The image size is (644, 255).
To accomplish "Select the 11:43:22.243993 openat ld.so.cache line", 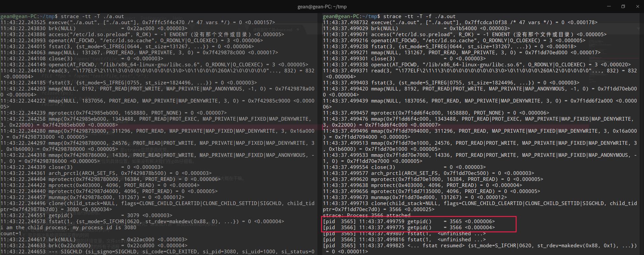I will (x=132, y=40).
